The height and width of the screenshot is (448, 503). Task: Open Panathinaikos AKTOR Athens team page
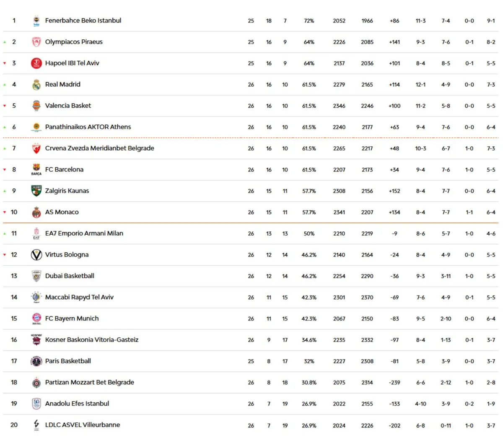pyautogui.click(x=88, y=127)
